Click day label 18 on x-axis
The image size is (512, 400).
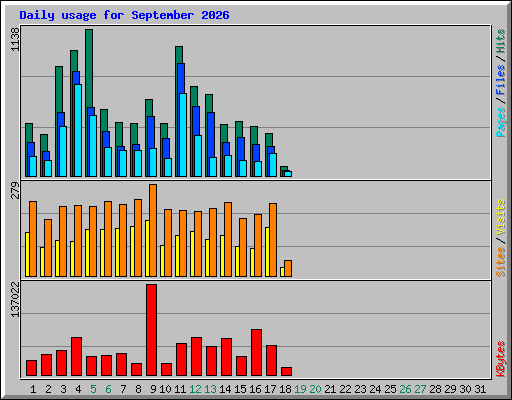pos(285,389)
